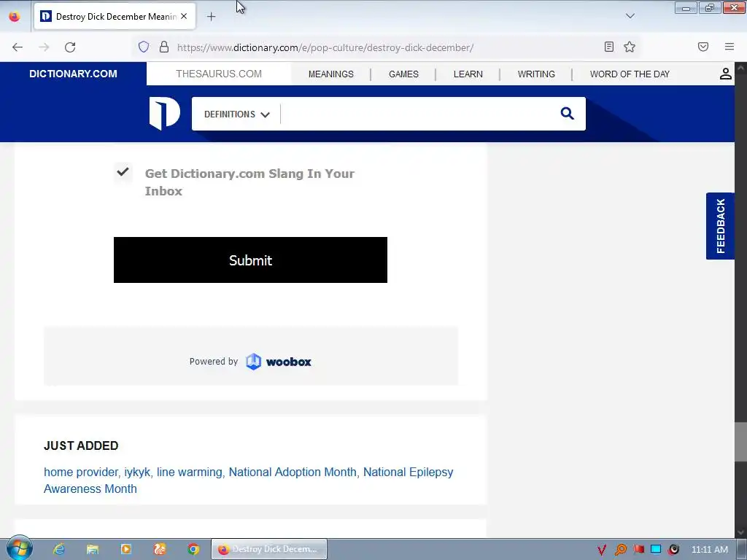The width and height of the screenshot is (747, 560).
Task: Uncheck Get Dictionary.com Slang In Your Inbox
Action: coord(123,171)
